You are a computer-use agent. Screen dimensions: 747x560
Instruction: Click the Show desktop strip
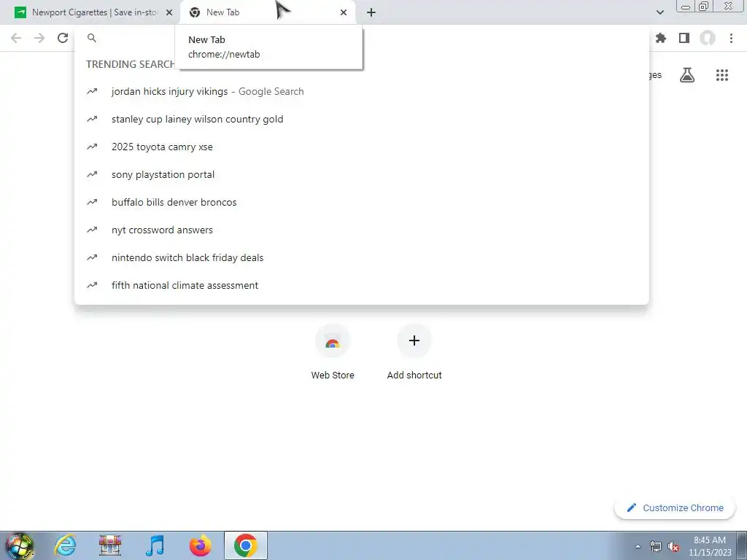[742, 545]
